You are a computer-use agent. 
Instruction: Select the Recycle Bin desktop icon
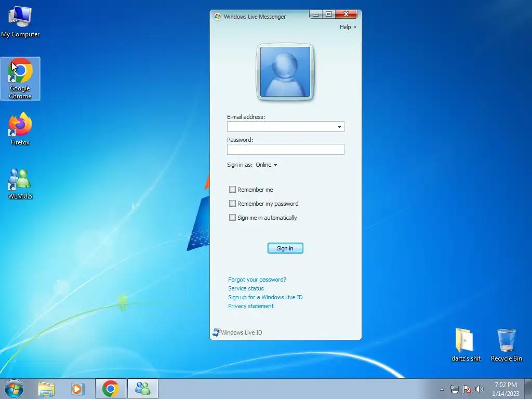point(506,345)
